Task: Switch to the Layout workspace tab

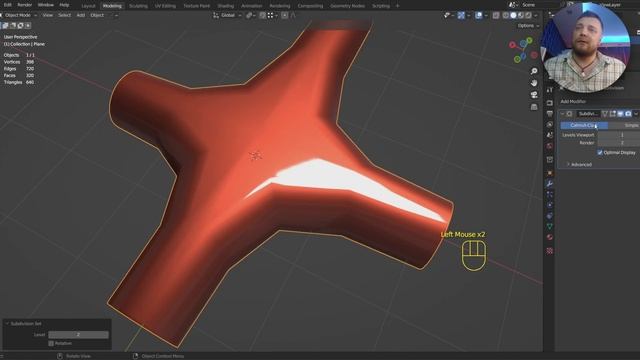Action: (89, 6)
